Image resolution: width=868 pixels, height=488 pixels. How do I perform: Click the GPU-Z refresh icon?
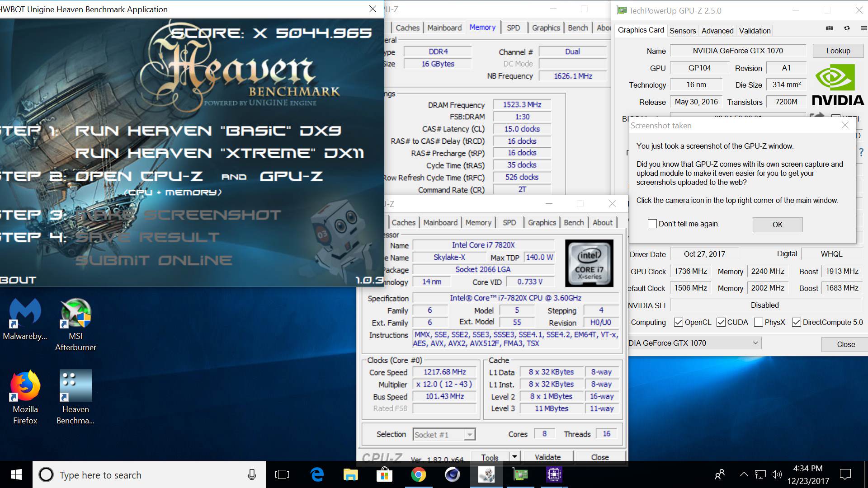tap(847, 28)
